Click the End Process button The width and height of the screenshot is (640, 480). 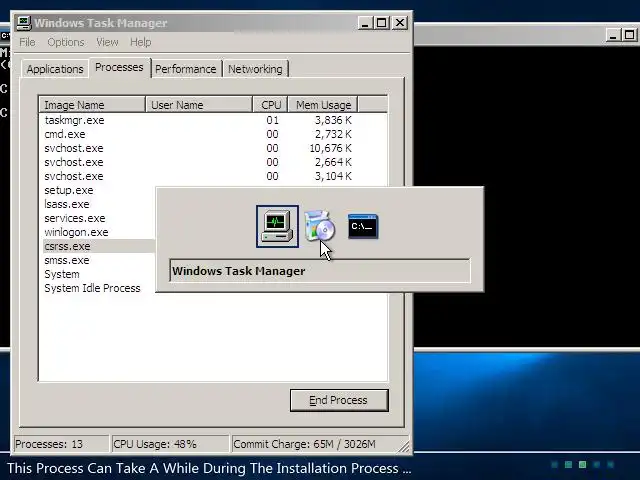(339, 400)
